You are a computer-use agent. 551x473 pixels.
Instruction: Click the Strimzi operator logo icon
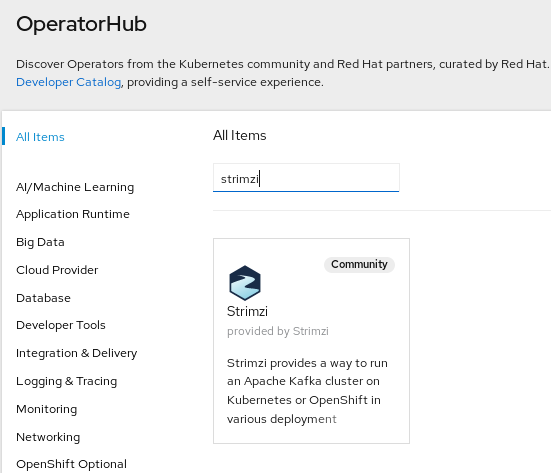[245, 283]
